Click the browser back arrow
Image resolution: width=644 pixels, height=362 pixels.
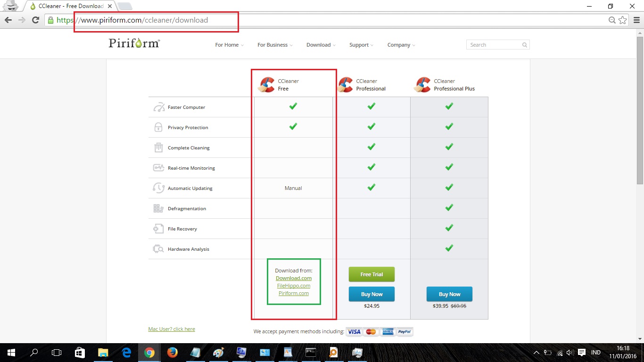click(x=8, y=20)
